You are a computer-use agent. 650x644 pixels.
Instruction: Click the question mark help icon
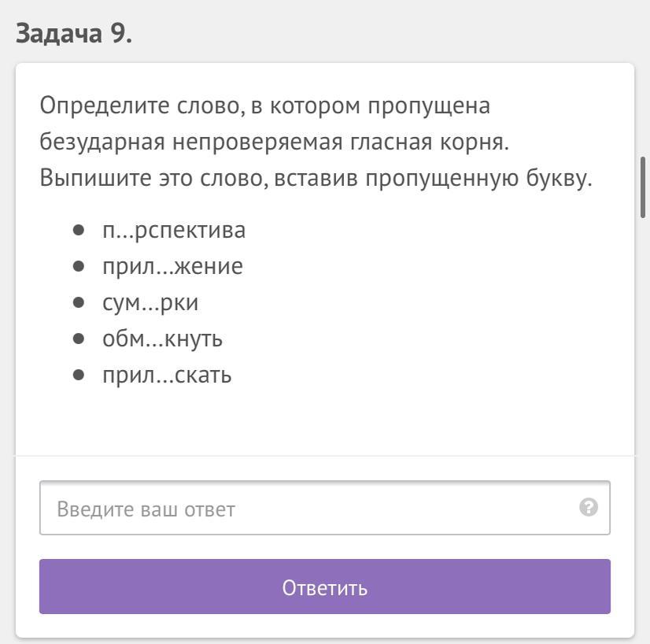coord(588,507)
